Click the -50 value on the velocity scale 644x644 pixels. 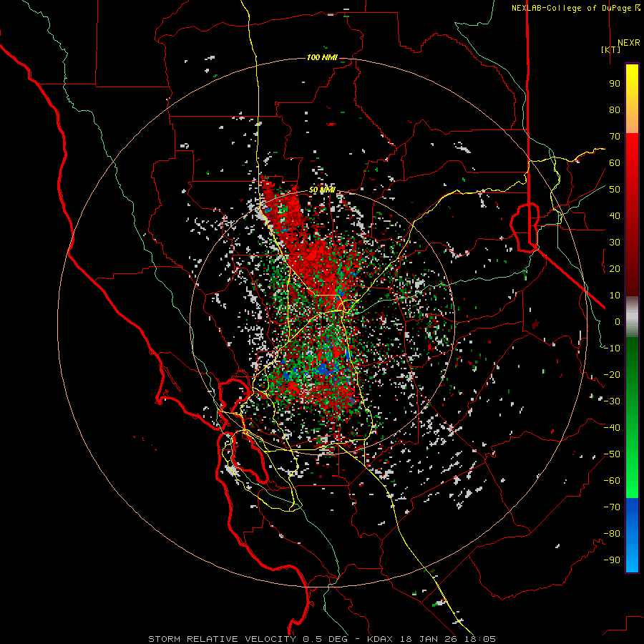[612, 454]
